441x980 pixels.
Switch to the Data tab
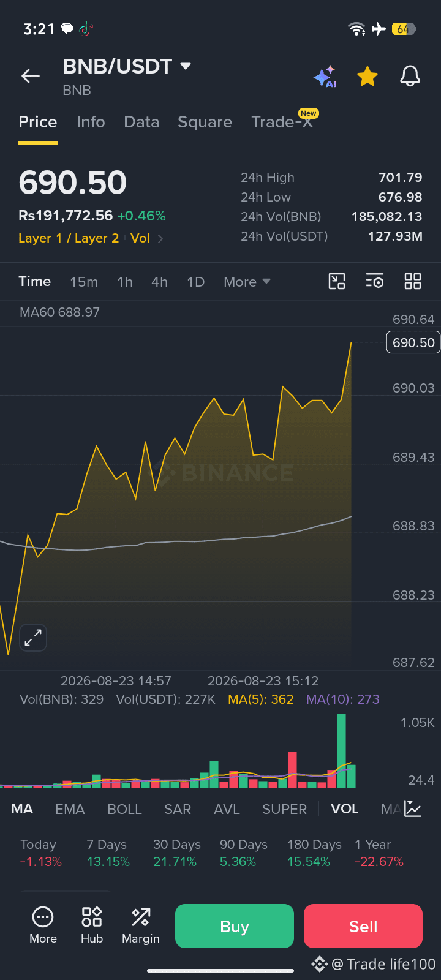coord(141,122)
